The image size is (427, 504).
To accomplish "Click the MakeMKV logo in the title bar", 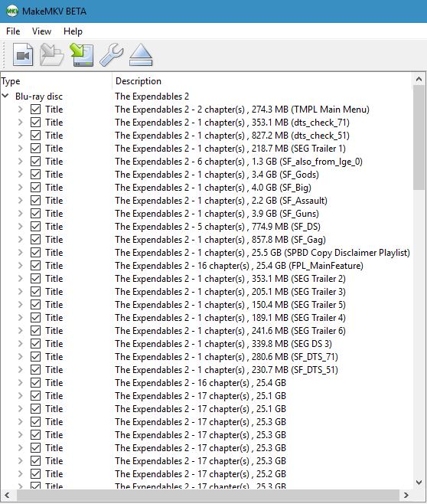I will point(12,11).
